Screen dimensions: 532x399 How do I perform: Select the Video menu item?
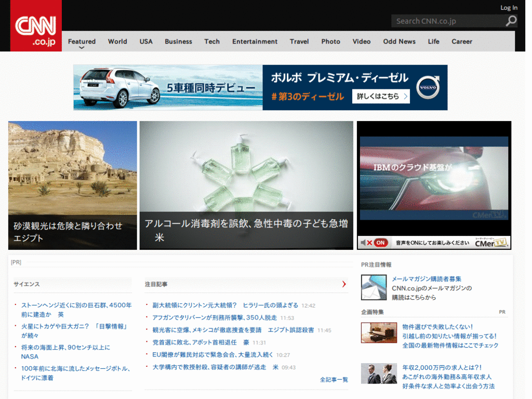pos(362,41)
